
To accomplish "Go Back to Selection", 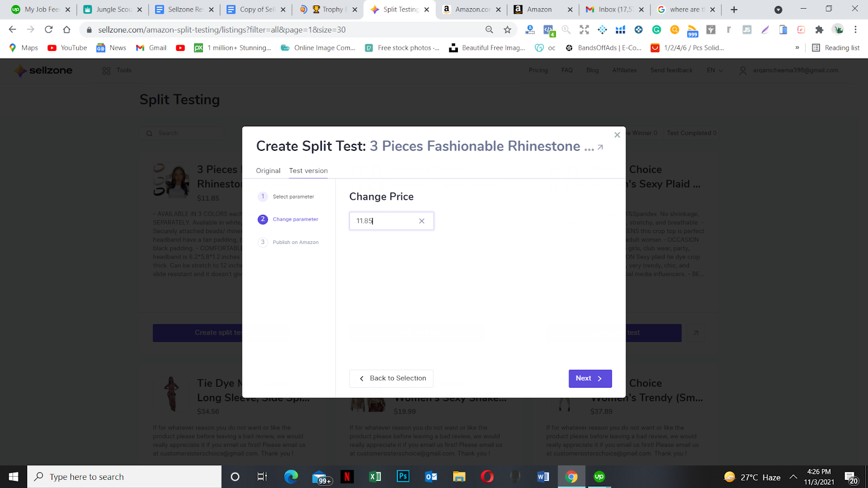I will coord(391,378).
